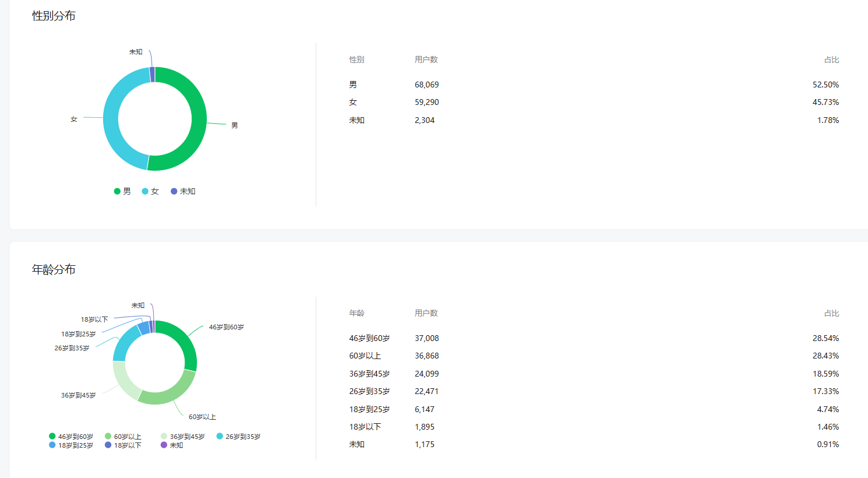Click 占比 column header in age table
Screen dimensions: 868x478
[831, 313]
